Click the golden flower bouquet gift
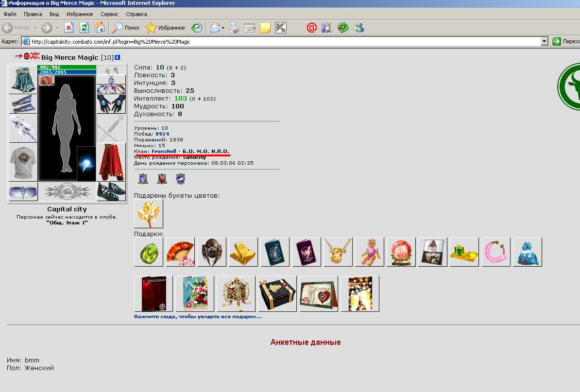Viewport: 580px width, 392px height. 148,214
